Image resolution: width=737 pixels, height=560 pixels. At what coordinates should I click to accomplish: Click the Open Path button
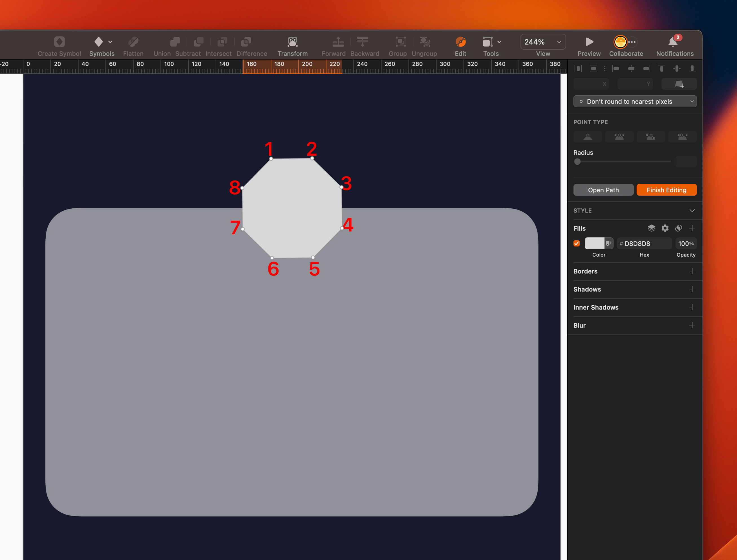click(x=603, y=190)
